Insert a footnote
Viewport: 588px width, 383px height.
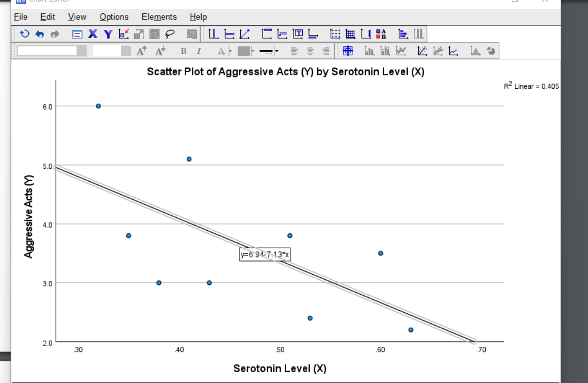[x=313, y=34]
